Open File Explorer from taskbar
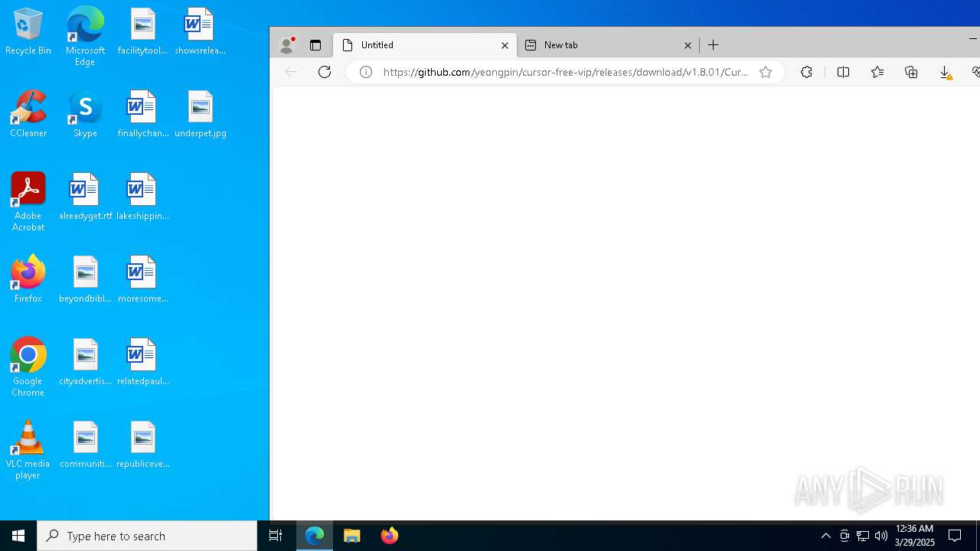980x551 pixels. 352,536
